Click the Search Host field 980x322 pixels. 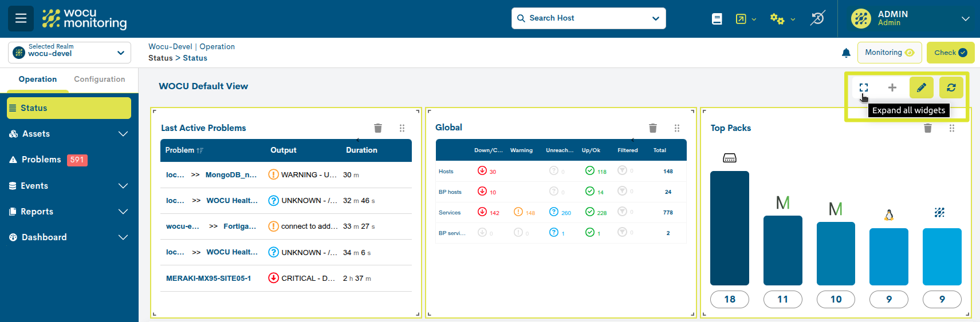(588, 18)
